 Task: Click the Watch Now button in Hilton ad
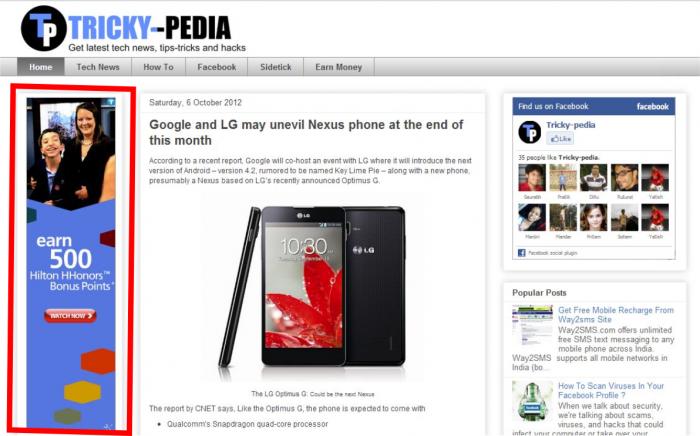point(70,316)
